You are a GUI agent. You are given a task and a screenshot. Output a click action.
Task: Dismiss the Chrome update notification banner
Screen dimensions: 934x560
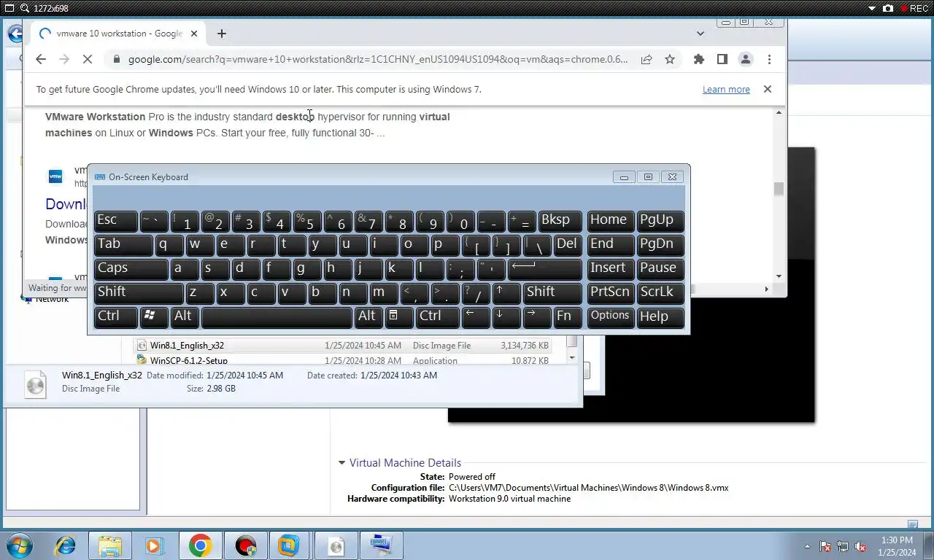click(768, 89)
